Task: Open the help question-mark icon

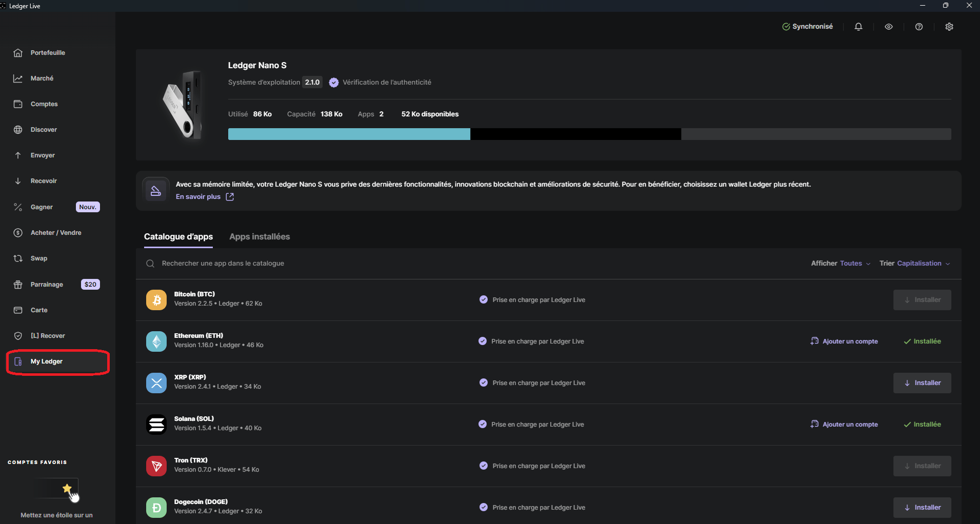Action: click(919, 27)
